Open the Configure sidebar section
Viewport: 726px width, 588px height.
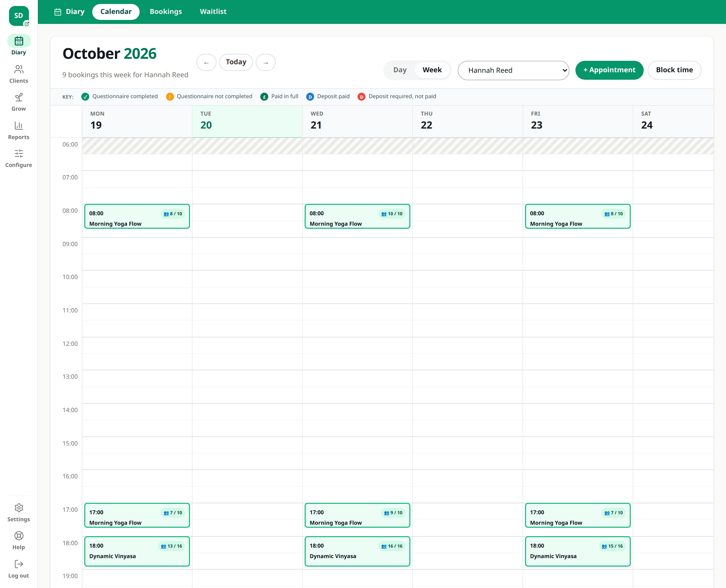click(19, 158)
